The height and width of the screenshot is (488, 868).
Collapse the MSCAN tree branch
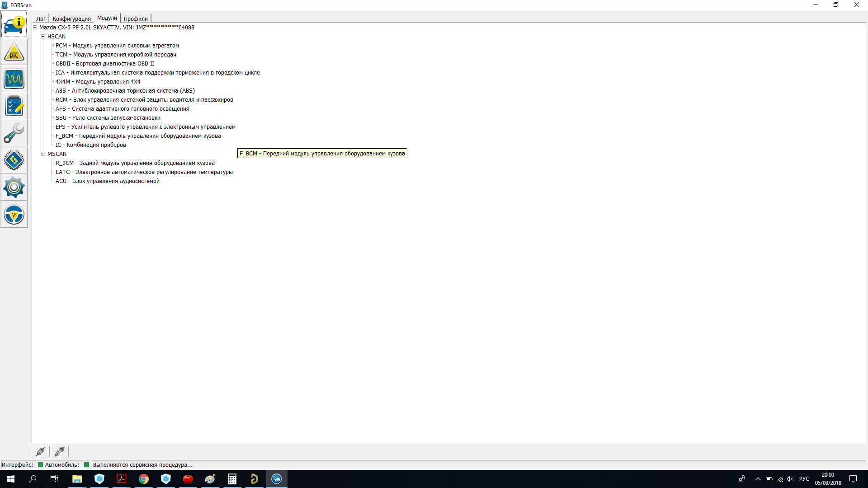click(43, 154)
